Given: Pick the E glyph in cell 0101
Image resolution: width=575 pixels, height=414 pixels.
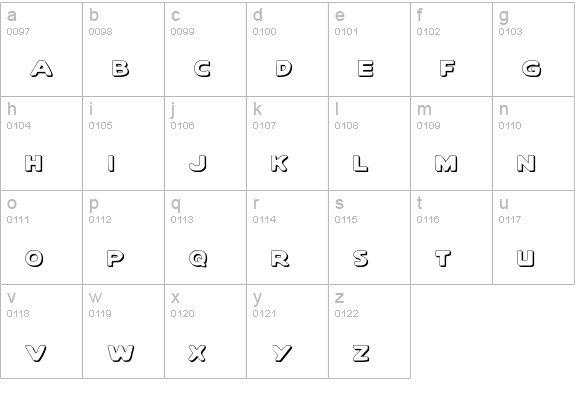Looking at the screenshot, I should tap(366, 69).
